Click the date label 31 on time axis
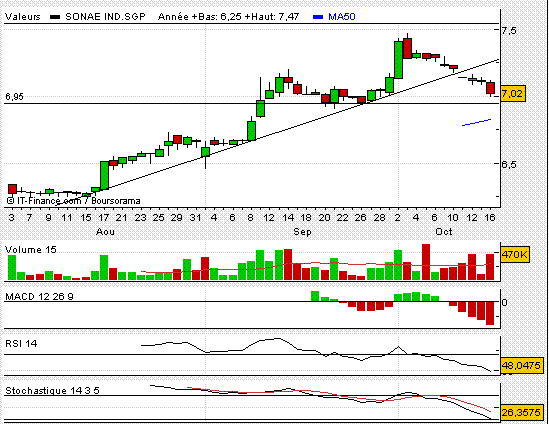Viewport: 549px width, 424px height. 195,218
